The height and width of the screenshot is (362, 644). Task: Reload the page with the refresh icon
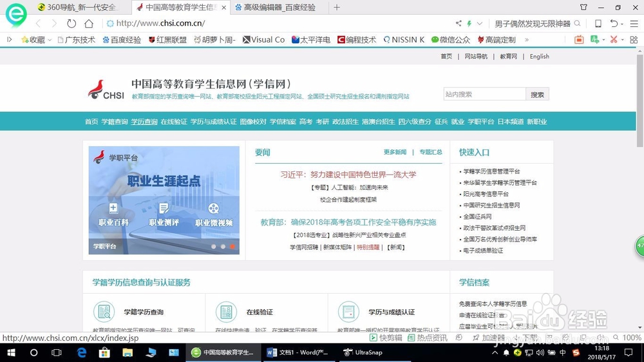click(71, 23)
